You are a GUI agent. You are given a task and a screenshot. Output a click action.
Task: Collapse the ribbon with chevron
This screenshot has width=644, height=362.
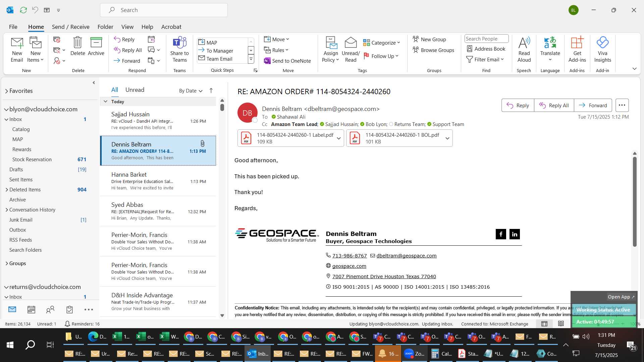click(x=634, y=69)
